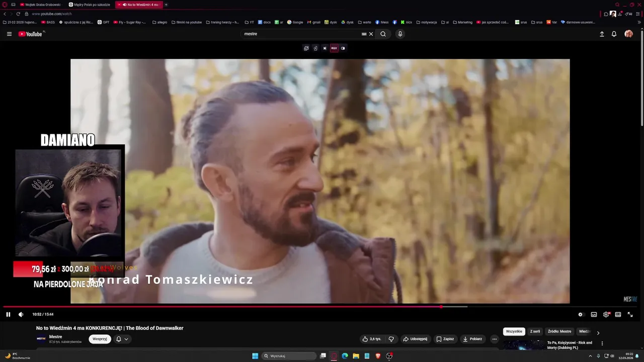
Task: Pause the video
Action: pos(8,315)
